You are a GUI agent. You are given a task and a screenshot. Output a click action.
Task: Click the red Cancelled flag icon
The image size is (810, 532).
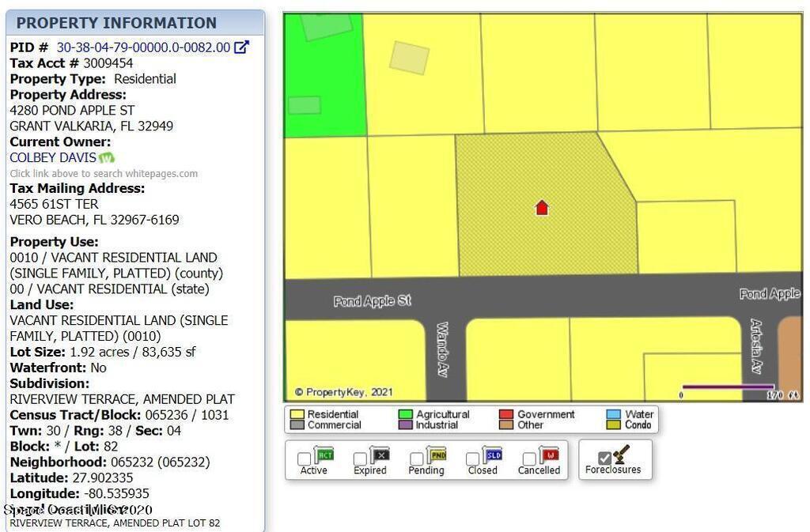(549, 455)
